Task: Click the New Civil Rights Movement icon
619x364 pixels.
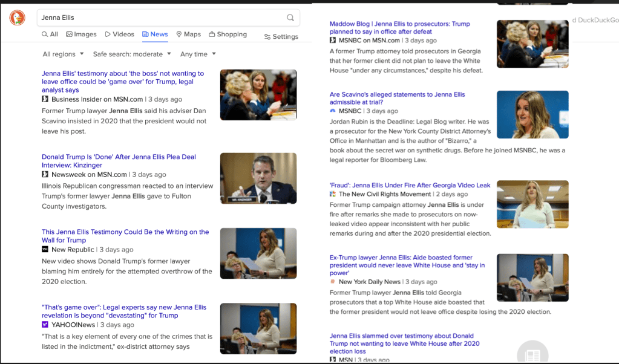Action: click(332, 194)
